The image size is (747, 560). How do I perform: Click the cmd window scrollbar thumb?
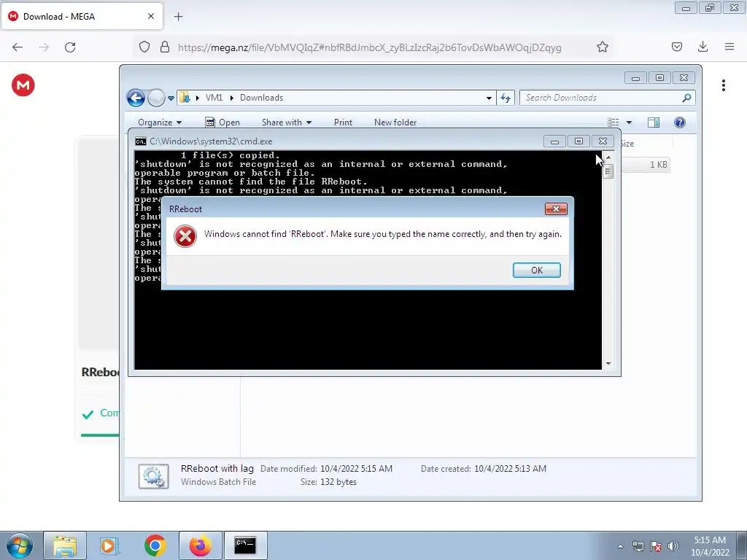[608, 171]
